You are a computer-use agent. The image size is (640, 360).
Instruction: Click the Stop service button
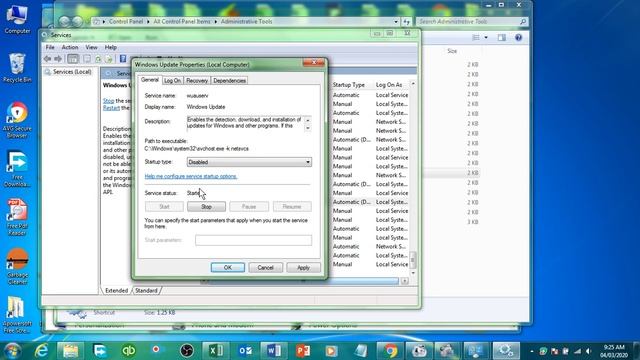206,207
